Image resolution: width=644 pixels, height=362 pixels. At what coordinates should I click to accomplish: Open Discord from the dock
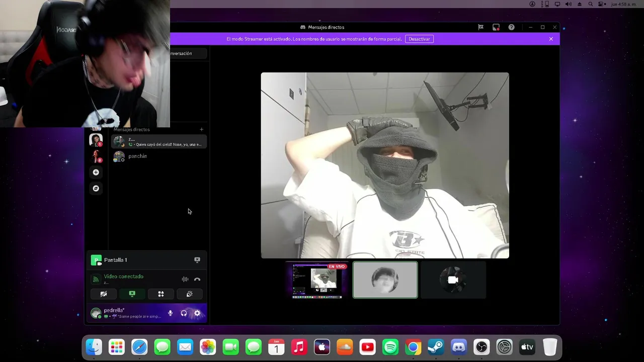(x=459, y=347)
